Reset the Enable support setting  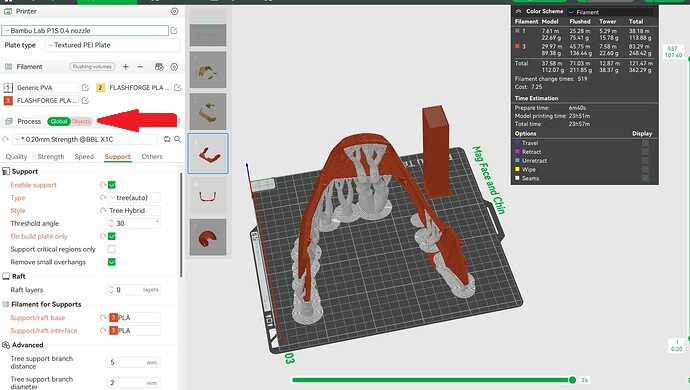[103, 185]
